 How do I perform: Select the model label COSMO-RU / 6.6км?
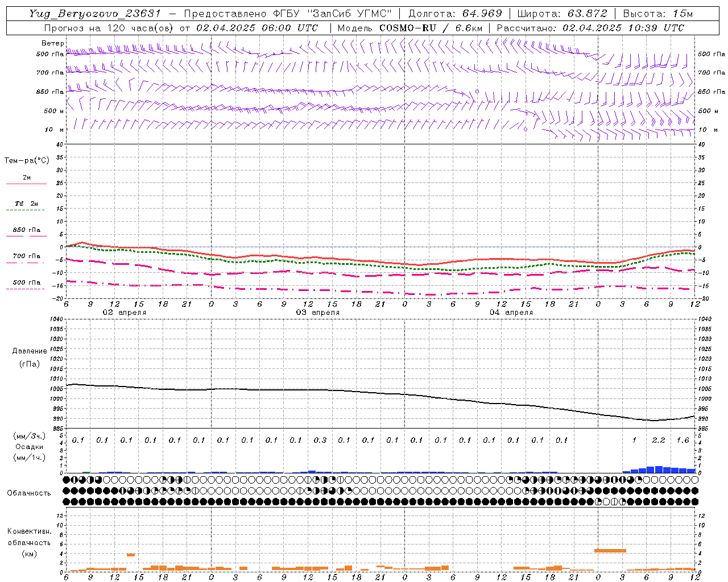pos(431,28)
